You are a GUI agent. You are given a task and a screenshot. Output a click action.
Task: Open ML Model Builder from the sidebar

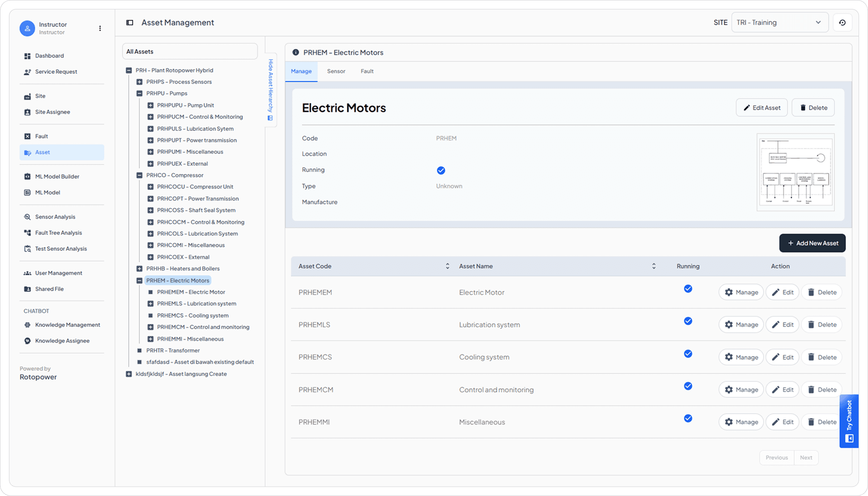click(57, 176)
